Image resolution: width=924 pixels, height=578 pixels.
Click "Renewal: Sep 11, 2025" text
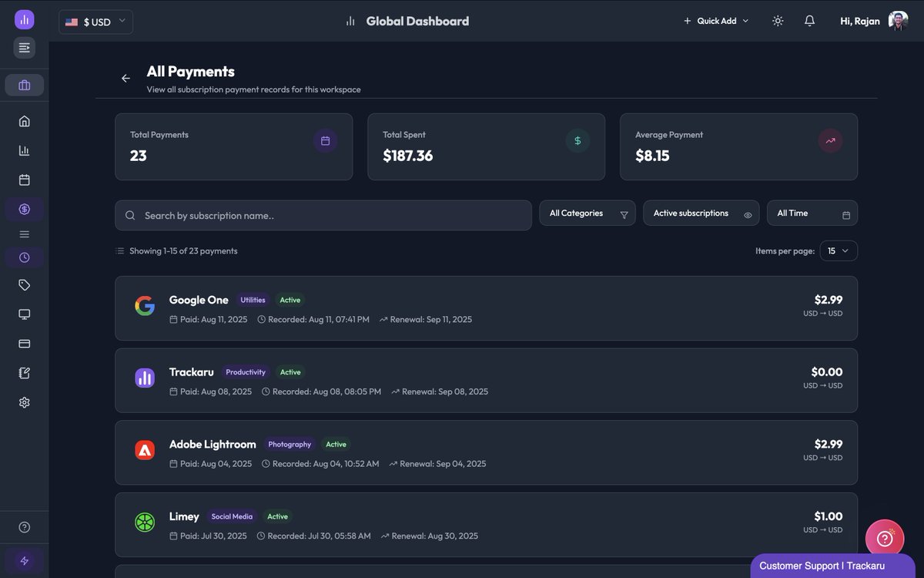coord(431,319)
